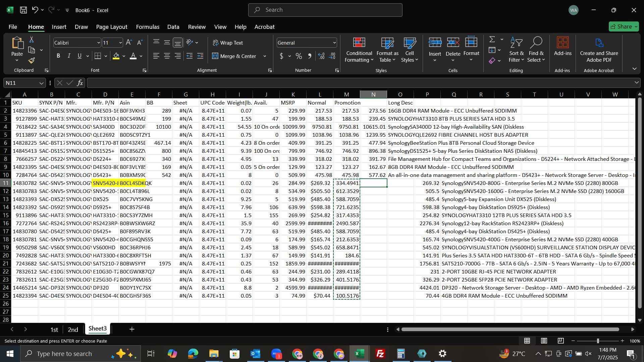Image resolution: width=644 pixels, height=362 pixels.
Task: Click the Fill down icon
Action: pyautogui.click(x=492, y=50)
